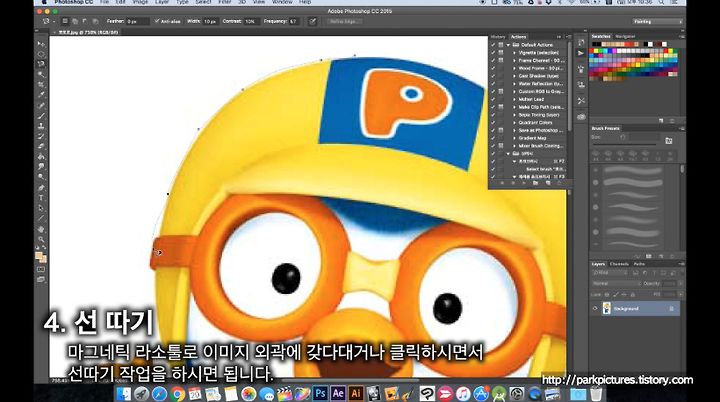Select the Type tool
The image size is (720, 402).
pyautogui.click(x=41, y=198)
